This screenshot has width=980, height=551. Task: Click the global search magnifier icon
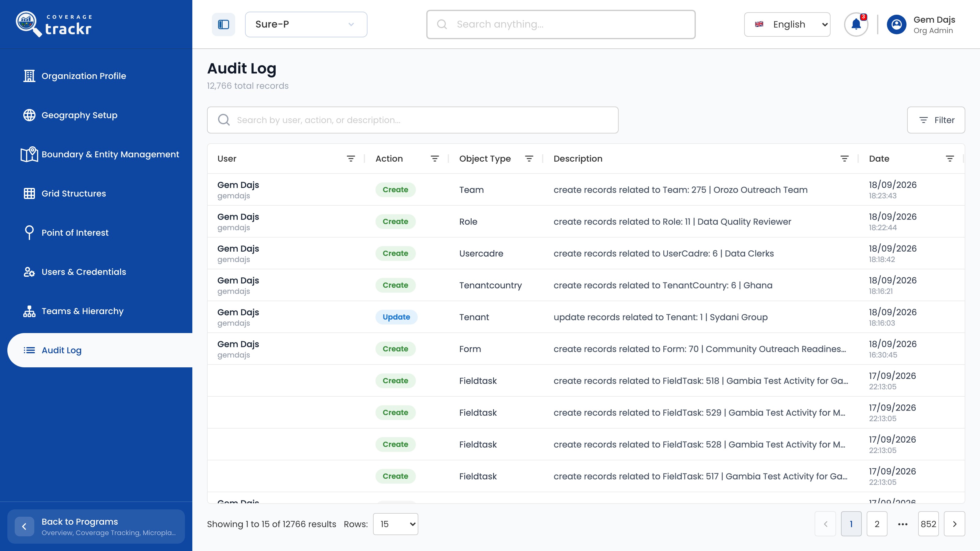[x=442, y=24]
